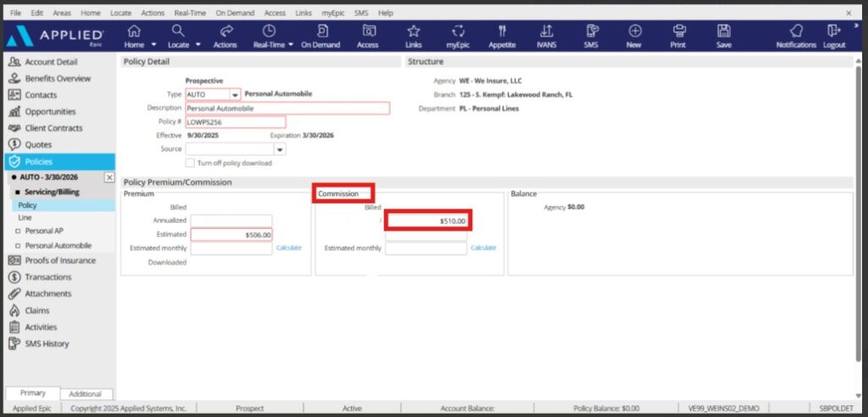This screenshot has height=417, width=868.
Task: Expand the Source dropdown list
Action: click(x=280, y=149)
